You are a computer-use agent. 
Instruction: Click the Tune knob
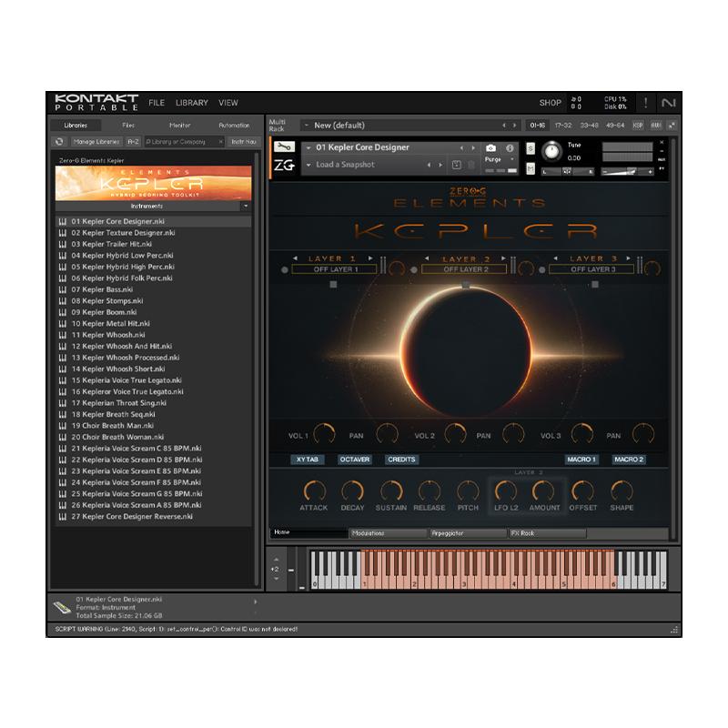pyautogui.click(x=551, y=151)
